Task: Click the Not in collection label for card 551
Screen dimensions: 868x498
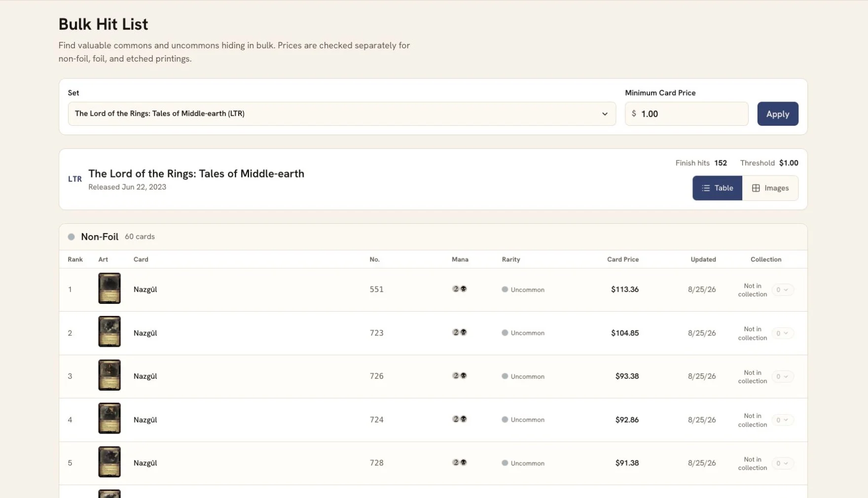Action: (x=752, y=290)
